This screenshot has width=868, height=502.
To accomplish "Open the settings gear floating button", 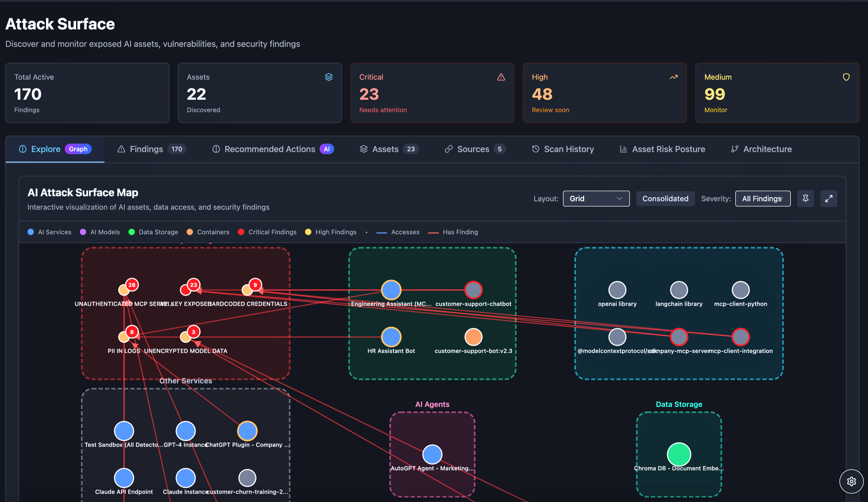I will [851, 481].
